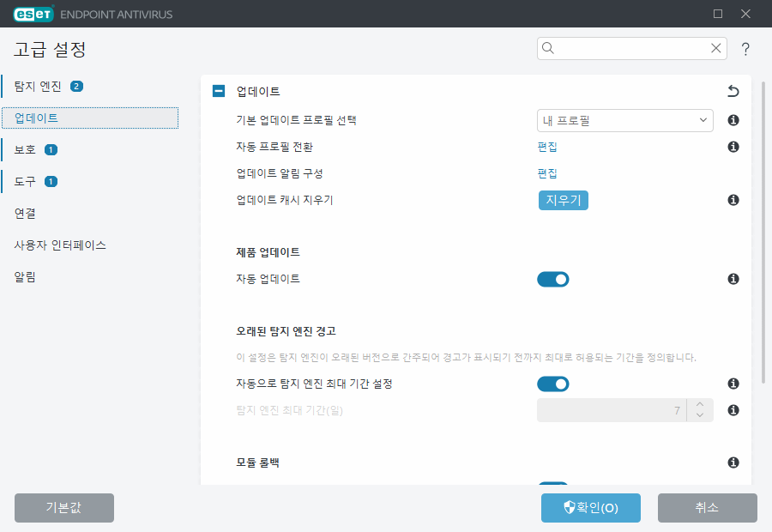Click the revert-to-default arrow above 업데이트 panel
Screen dimensions: 772x532
click(x=733, y=89)
